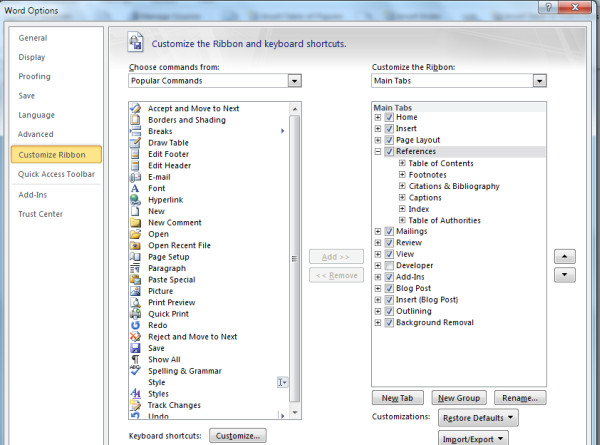600x445 pixels.
Task: Expand the Table of Contents group
Action: pyautogui.click(x=402, y=163)
